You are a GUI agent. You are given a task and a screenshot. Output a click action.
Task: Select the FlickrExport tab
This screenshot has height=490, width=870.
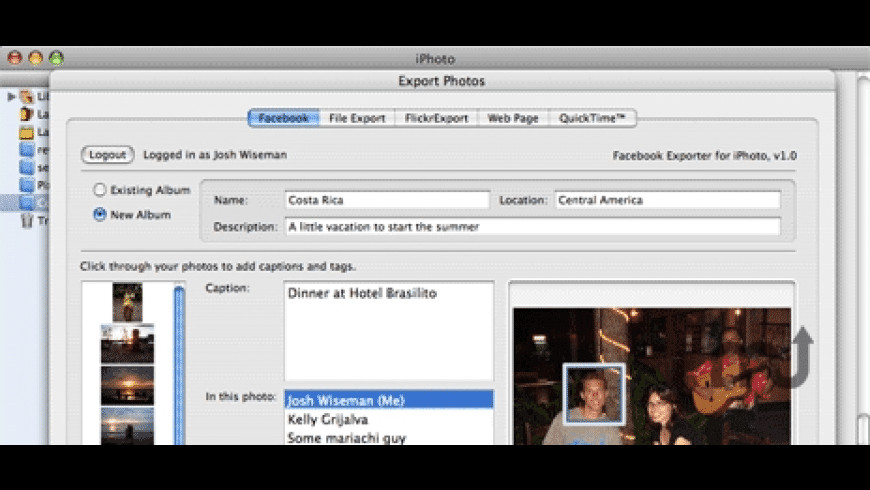coord(436,118)
